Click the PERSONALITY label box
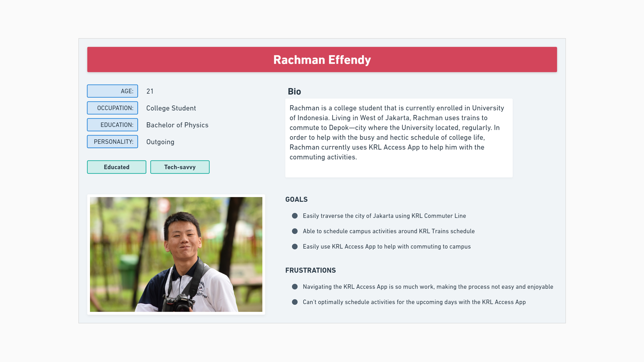Viewport: 644px width, 362px height. click(112, 142)
